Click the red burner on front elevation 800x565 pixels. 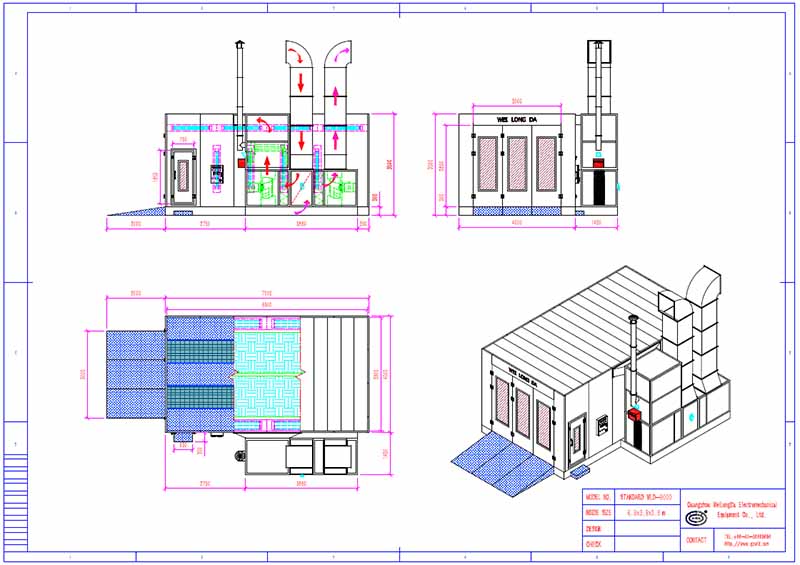click(599, 163)
